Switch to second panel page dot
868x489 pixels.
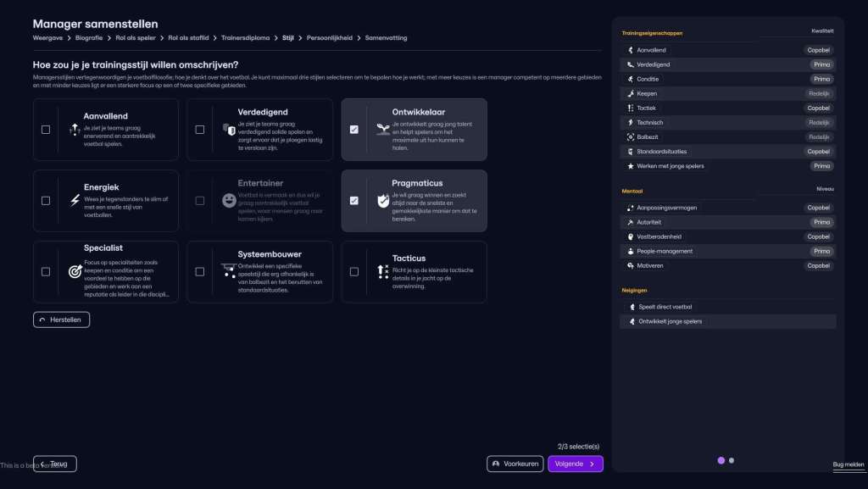click(732, 460)
